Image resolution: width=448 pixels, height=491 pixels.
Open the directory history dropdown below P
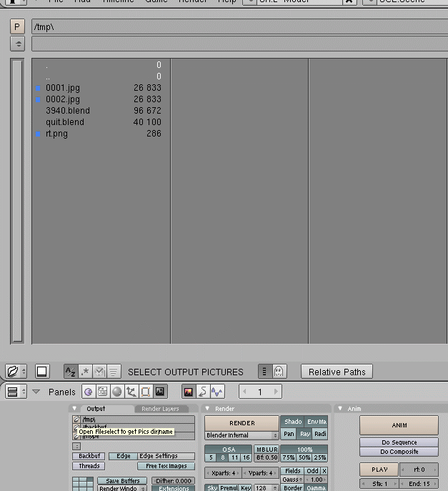coord(17,44)
